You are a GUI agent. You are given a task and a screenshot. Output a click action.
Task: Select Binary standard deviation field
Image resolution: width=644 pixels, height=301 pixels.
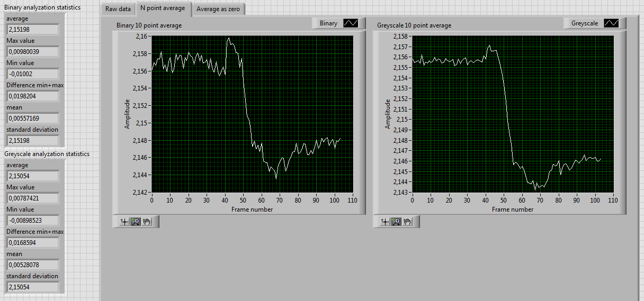32,141
